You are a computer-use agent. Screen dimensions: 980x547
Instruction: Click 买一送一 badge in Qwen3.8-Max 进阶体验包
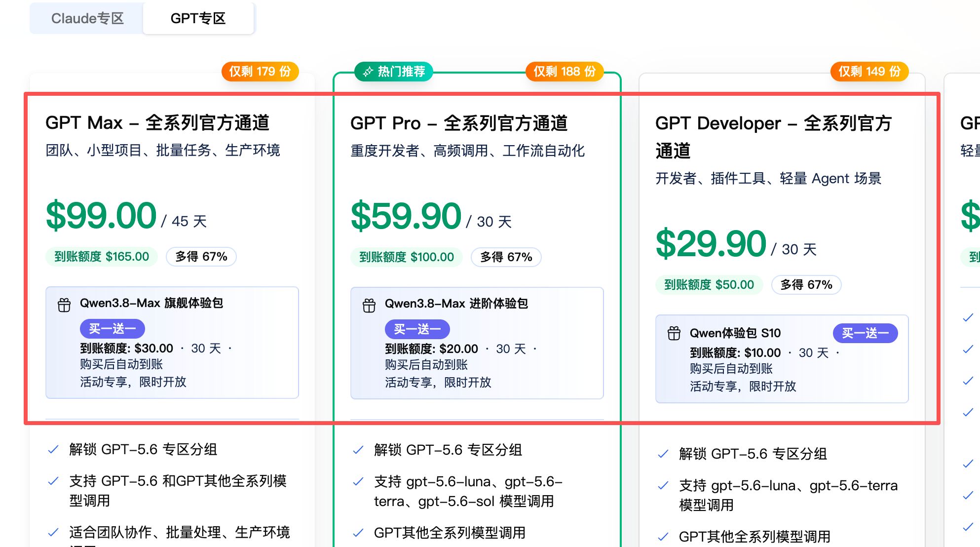pyautogui.click(x=417, y=329)
